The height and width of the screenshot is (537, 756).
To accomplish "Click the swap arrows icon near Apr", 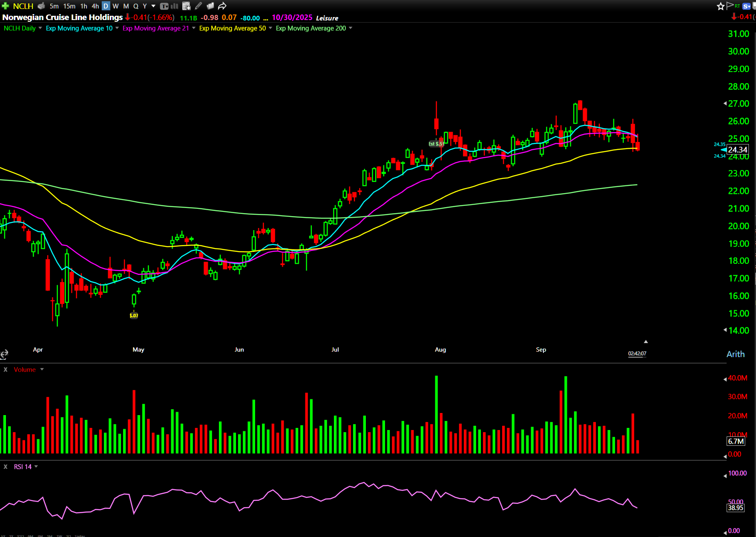I will 4,353.
